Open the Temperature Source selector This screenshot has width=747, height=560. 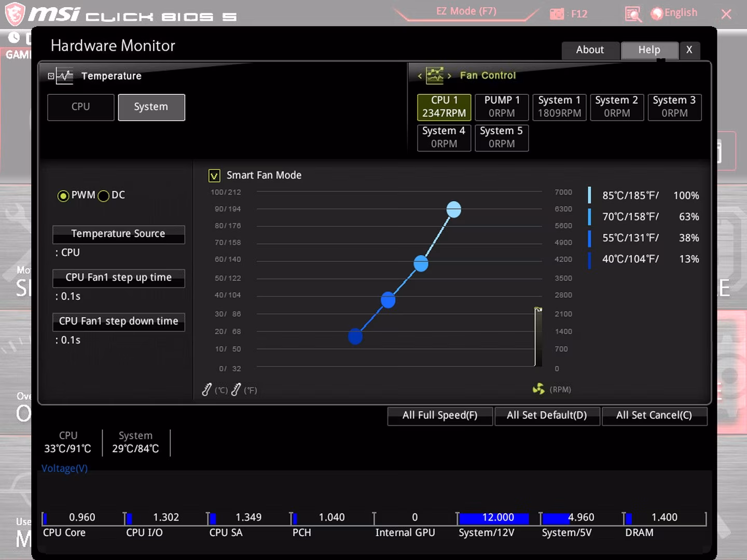[118, 234]
